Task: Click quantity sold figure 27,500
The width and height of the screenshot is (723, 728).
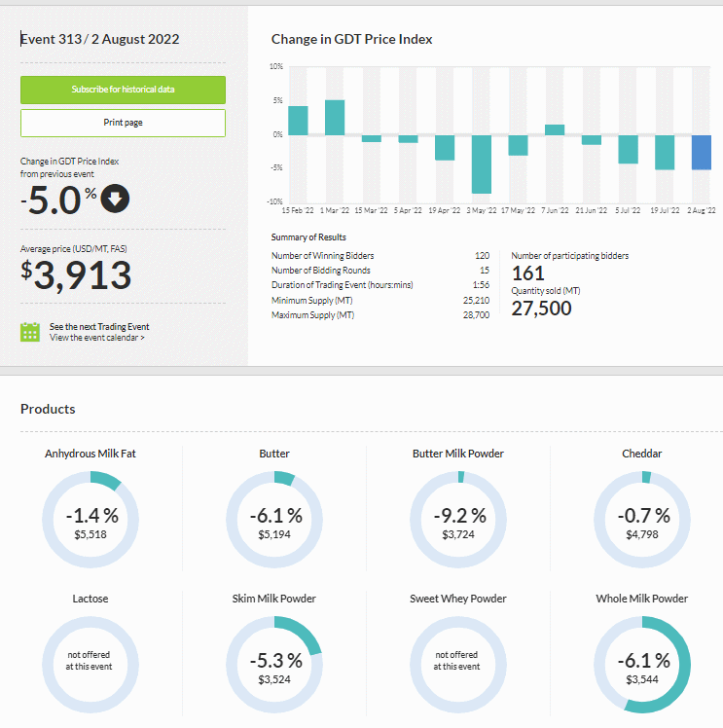Action: 542,309
